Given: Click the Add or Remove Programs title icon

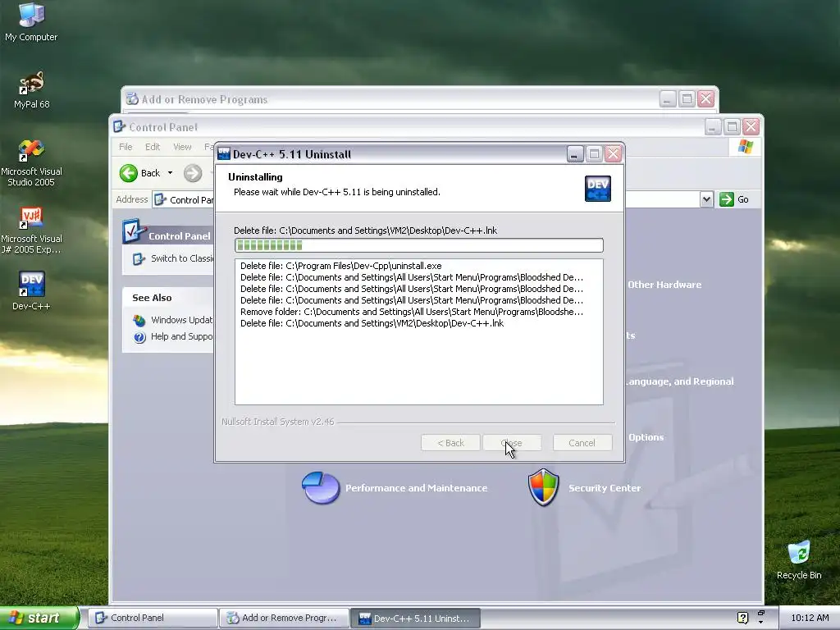Looking at the screenshot, I should pyautogui.click(x=132, y=99).
